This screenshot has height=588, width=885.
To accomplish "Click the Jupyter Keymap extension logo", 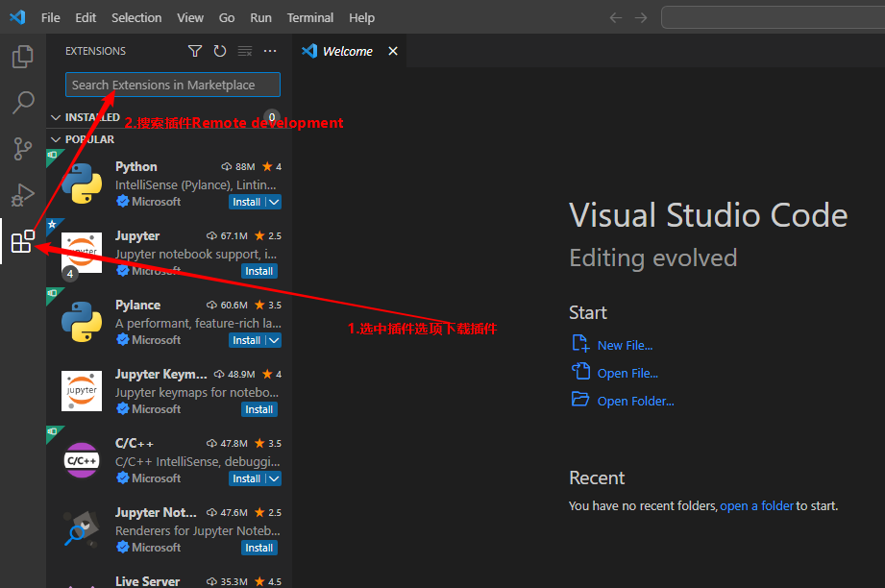I will [x=82, y=391].
